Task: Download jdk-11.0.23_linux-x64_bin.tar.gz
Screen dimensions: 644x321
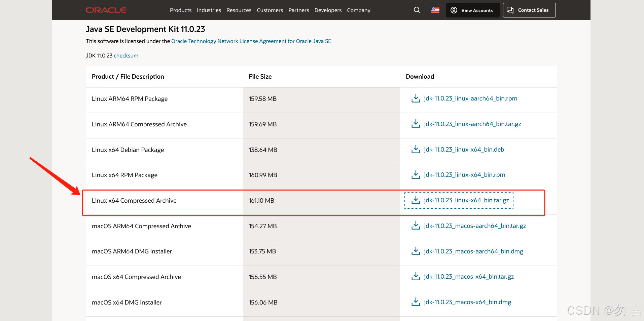Action: pos(467,200)
